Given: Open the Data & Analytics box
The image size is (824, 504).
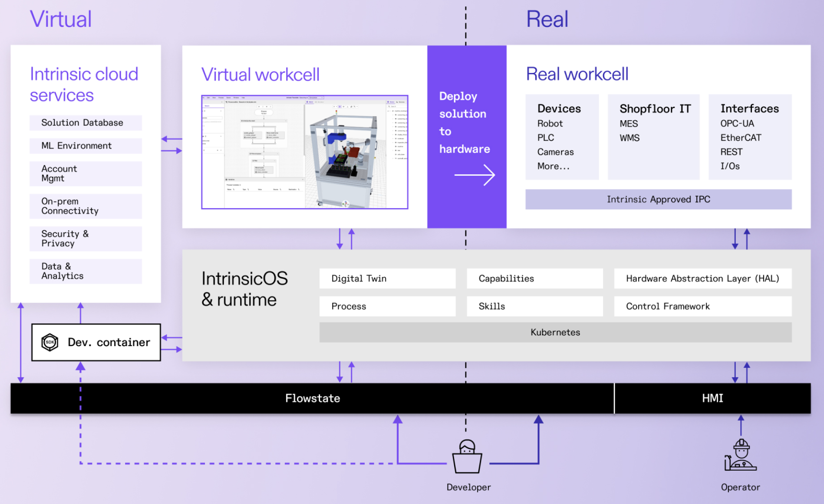Looking at the screenshot, I should coord(86,271).
